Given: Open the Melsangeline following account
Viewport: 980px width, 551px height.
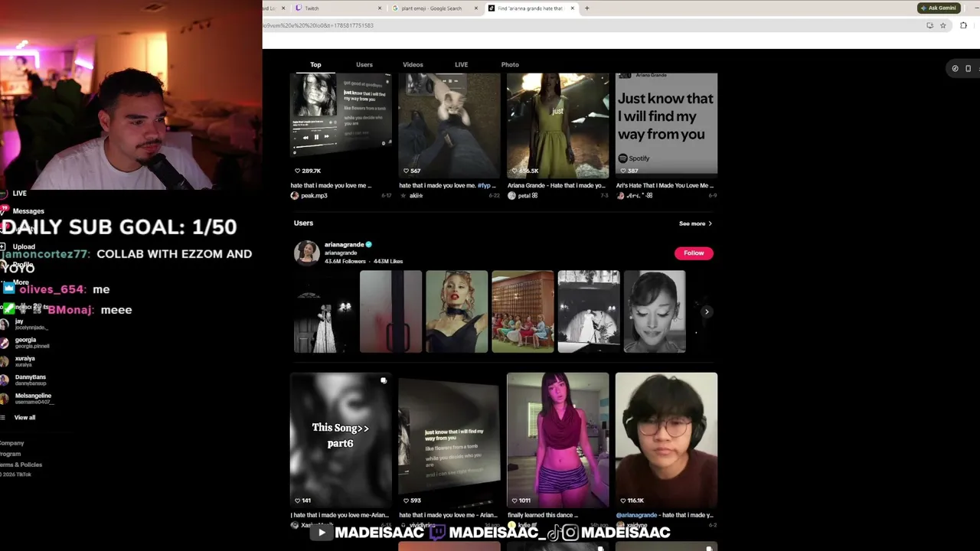Looking at the screenshot, I should pyautogui.click(x=33, y=398).
